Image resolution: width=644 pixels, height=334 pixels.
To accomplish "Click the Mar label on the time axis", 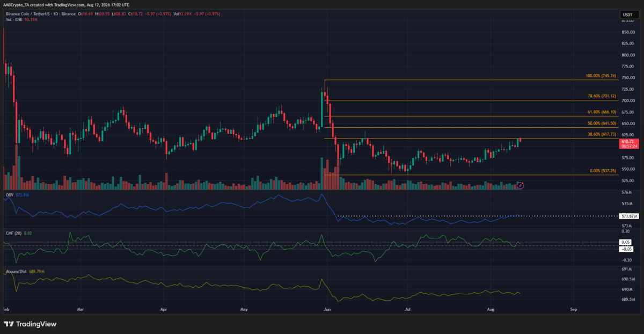I will [81, 310].
